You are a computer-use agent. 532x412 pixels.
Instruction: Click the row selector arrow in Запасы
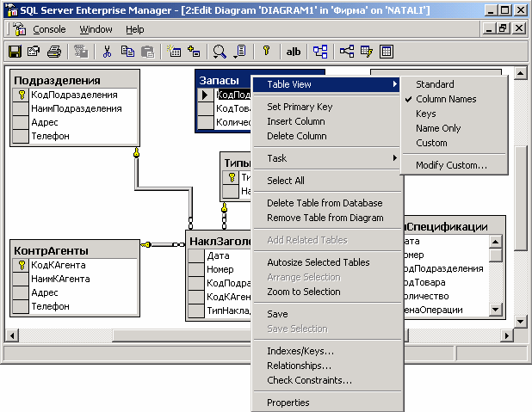click(x=205, y=95)
